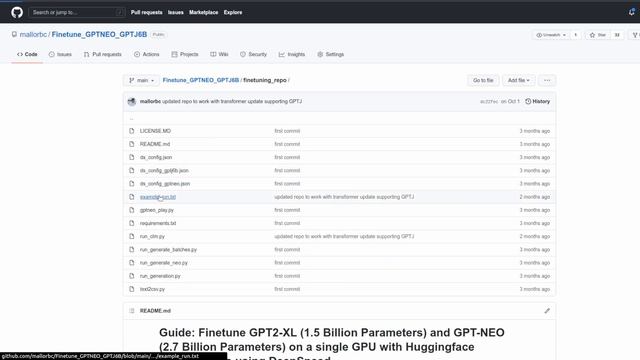This screenshot has width=640, height=360.
Task: Open the Actions tab
Action: pyautogui.click(x=147, y=54)
